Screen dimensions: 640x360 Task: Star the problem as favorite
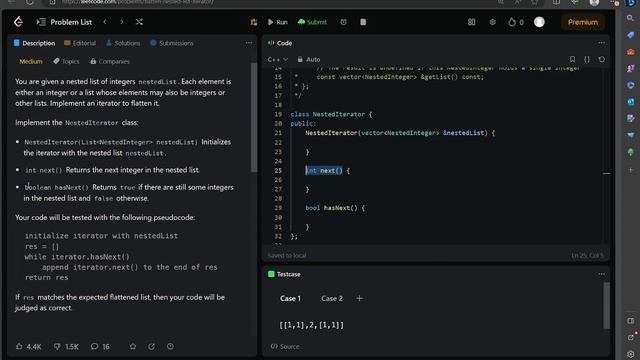pyautogui.click(x=133, y=347)
